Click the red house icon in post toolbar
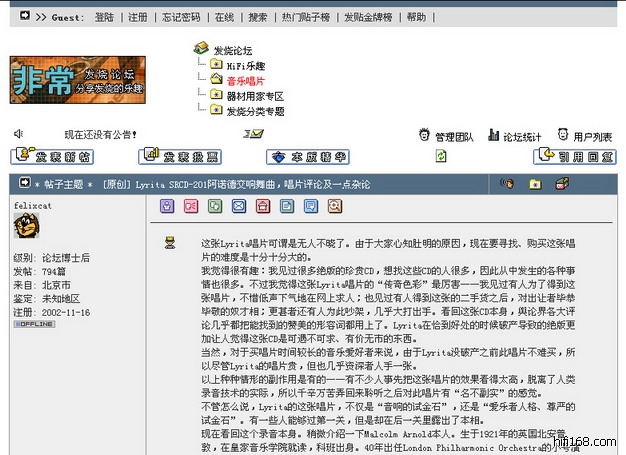626x455 pixels. [263, 206]
